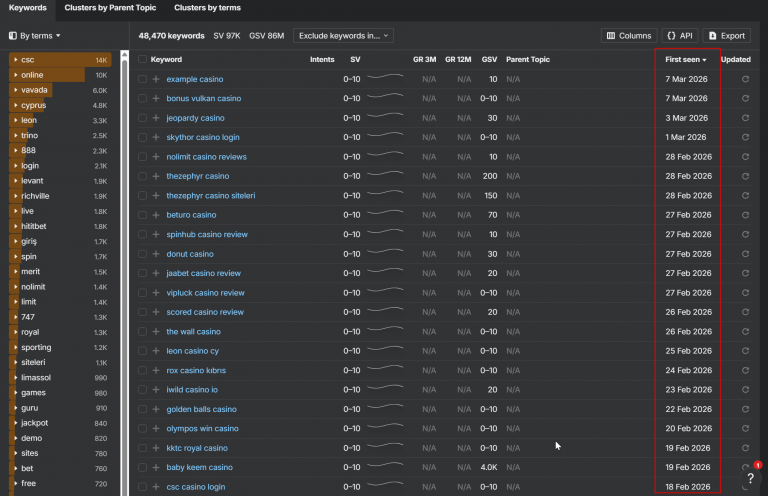Screen dimensions: 768x496
Task: Add bonus vulkan casino with plus icon
Action: 156,98
